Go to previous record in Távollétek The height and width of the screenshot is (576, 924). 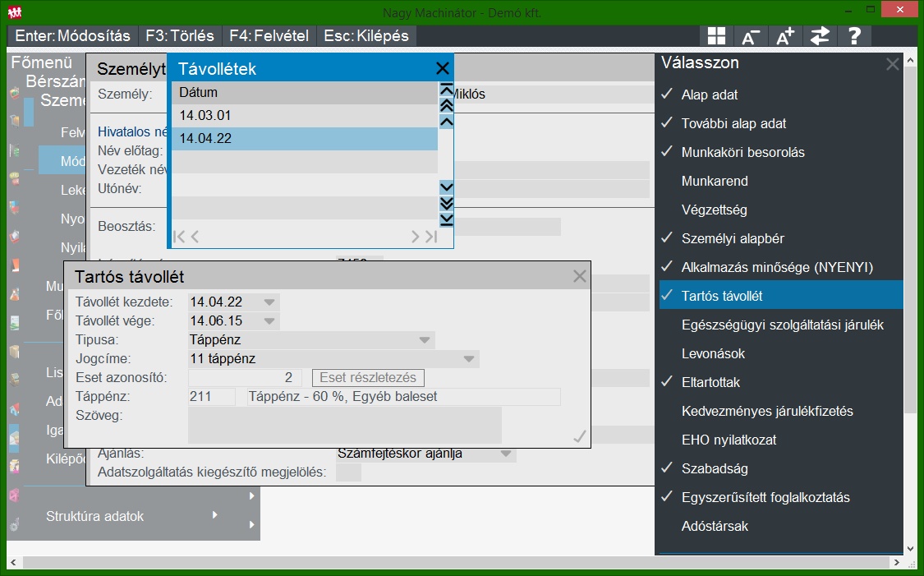coord(195,237)
